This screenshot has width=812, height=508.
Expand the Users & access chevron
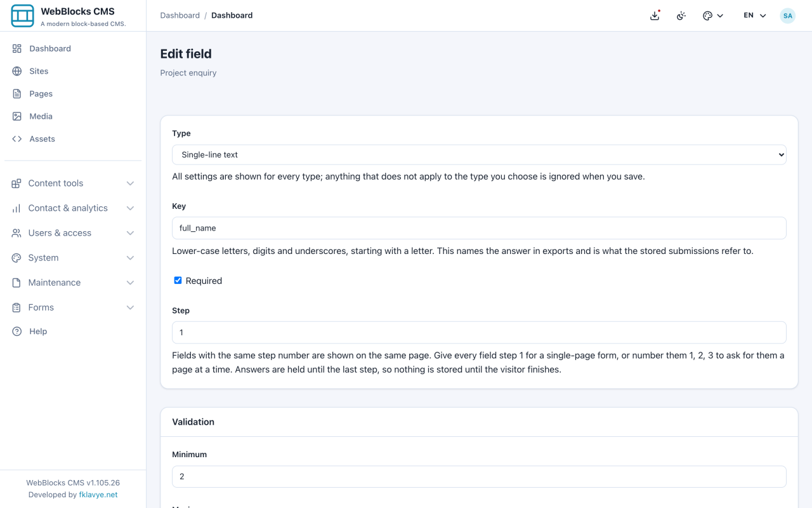pyautogui.click(x=130, y=233)
